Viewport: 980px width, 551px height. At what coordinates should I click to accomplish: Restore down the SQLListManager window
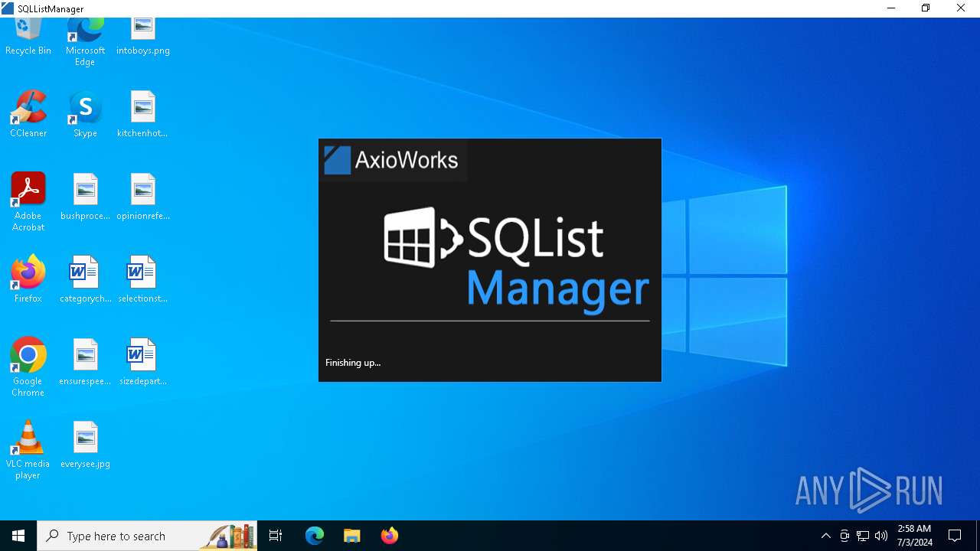[x=926, y=8]
